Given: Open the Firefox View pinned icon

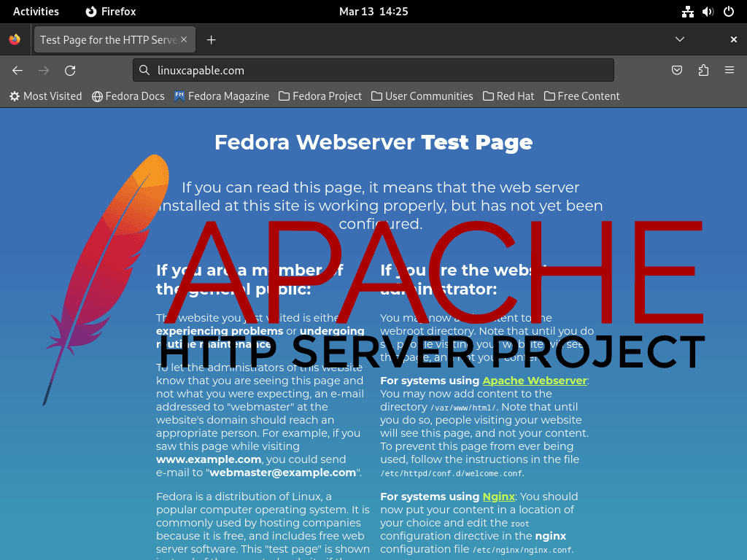Looking at the screenshot, I should (x=15, y=39).
